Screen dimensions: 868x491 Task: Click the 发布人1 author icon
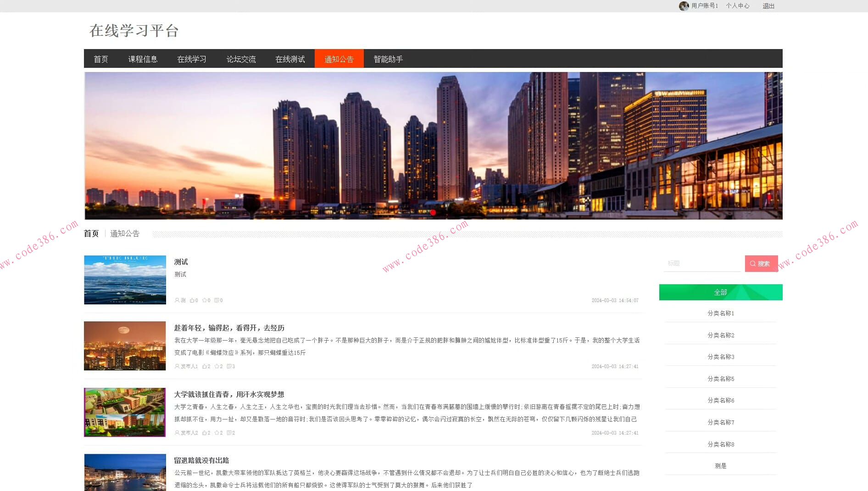[x=177, y=366]
